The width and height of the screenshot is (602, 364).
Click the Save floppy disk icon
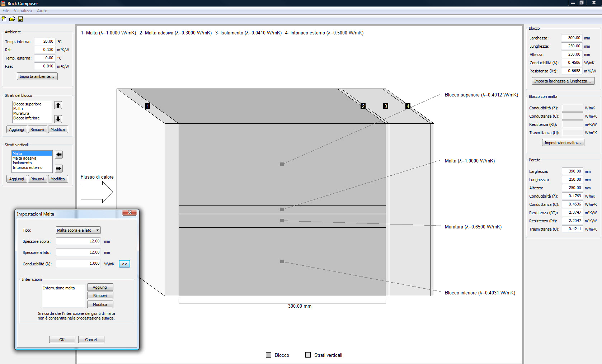click(x=20, y=19)
